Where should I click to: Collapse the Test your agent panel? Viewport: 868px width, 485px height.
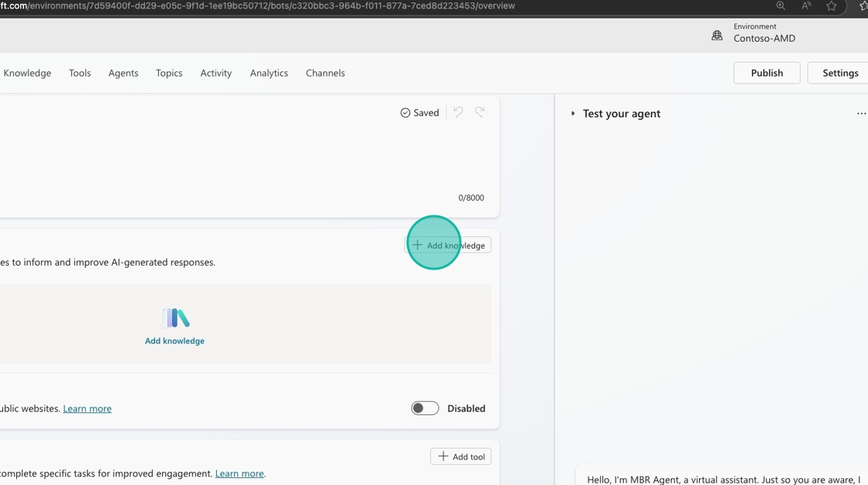point(573,114)
